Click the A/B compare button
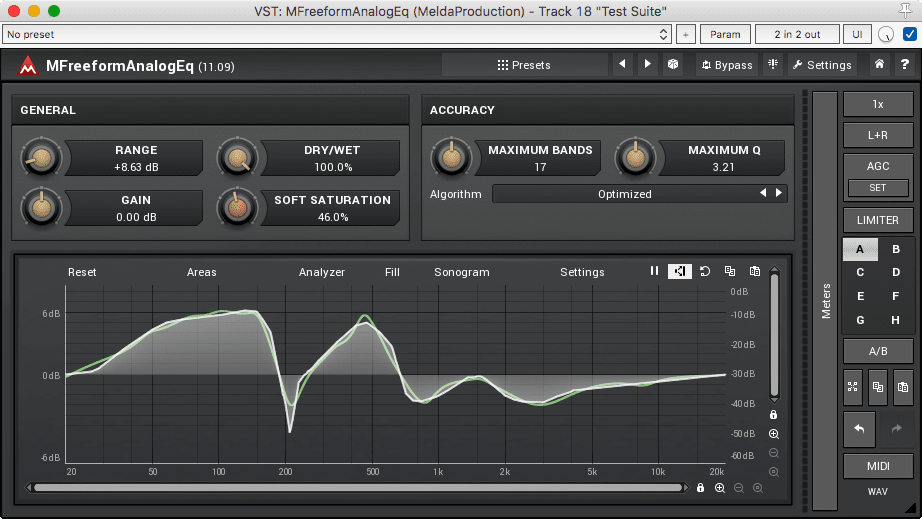 click(877, 351)
